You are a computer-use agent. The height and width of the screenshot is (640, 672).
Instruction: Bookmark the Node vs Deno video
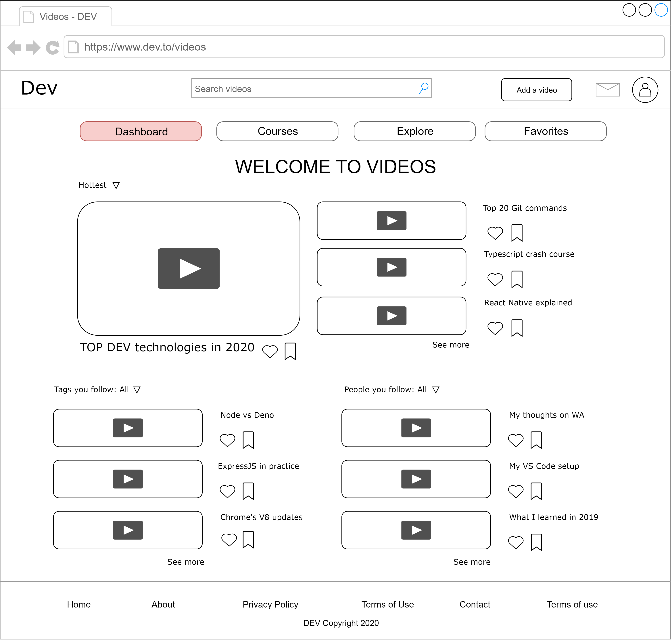(248, 440)
